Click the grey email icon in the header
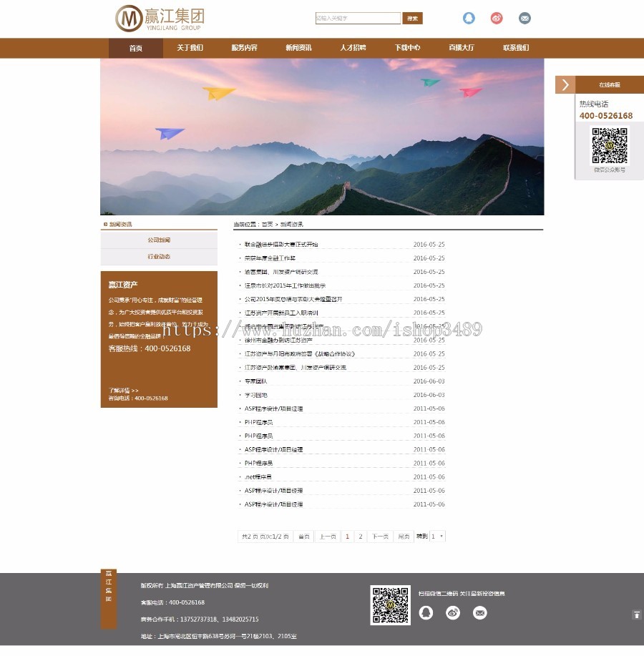 tap(525, 18)
